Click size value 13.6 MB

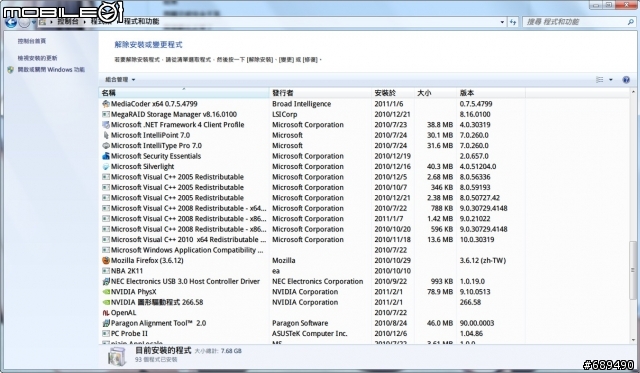[x=440, y=240]
